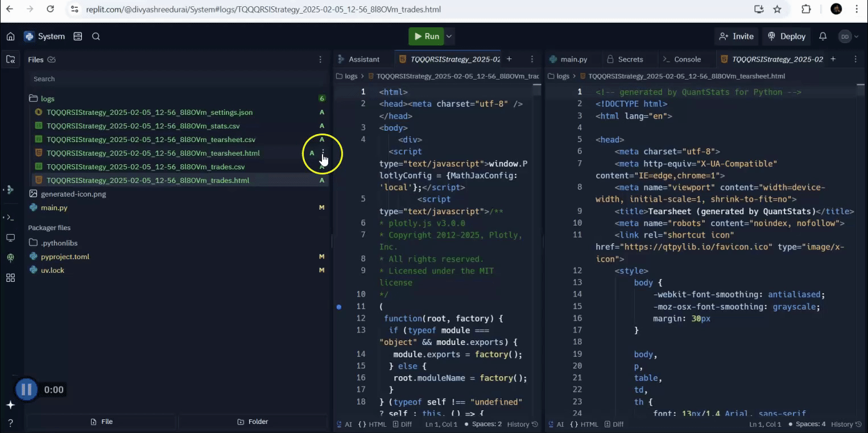Open the all tools grid icon

tap(10, 278)
